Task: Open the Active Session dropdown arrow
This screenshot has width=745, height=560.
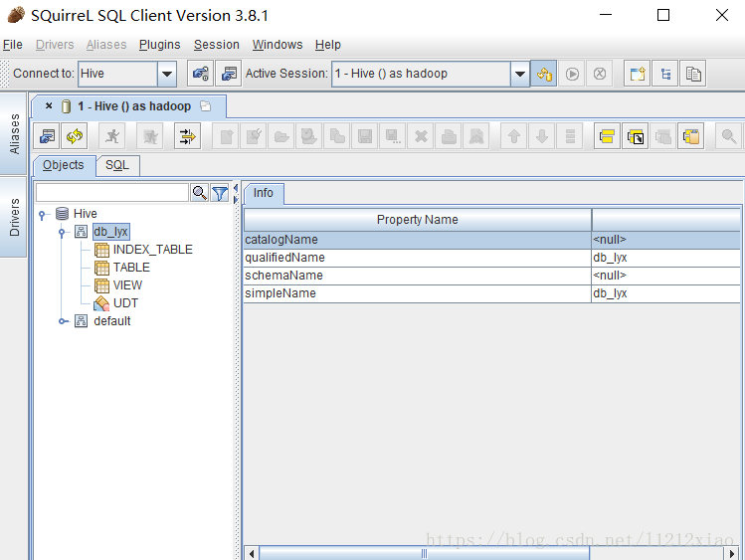Action: click(x=520, y=74)
